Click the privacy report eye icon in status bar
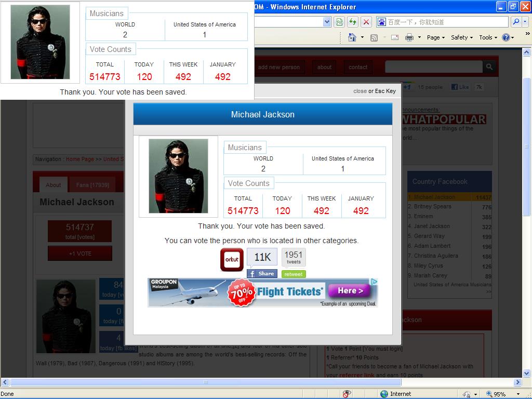This screenshot has height=399, width=532. pyautogui.click(x=347, y=394)
